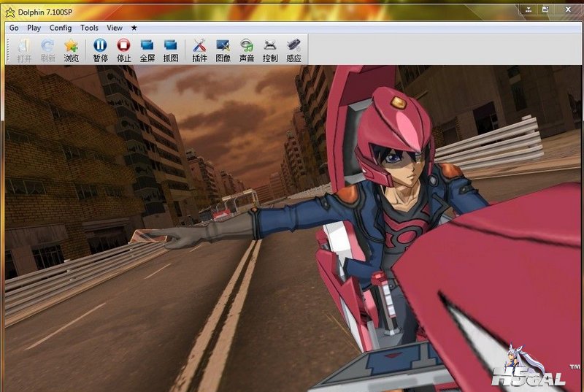Open the star (★) menu

click(x=134, y=28)
